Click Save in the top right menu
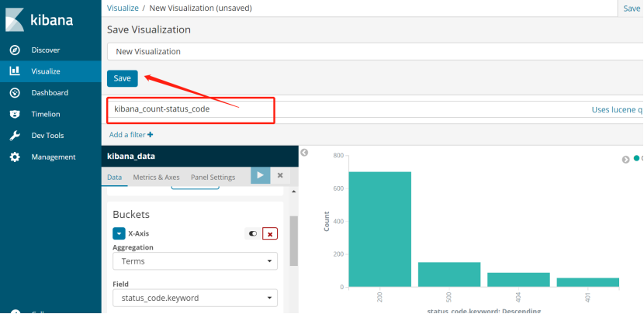Screen dimensions: 644x314 coord(632,9)
